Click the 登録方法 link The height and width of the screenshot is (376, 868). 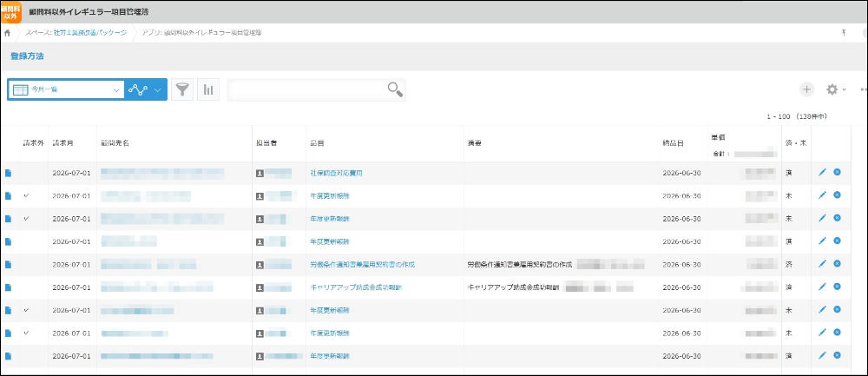27,56
